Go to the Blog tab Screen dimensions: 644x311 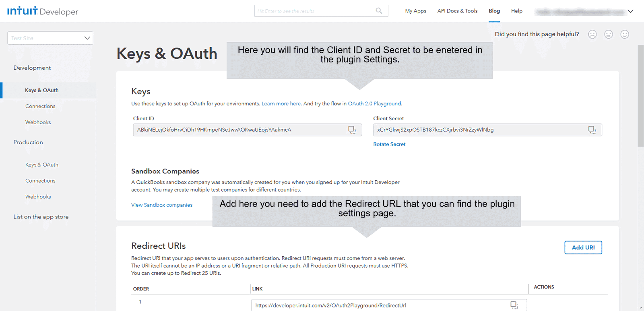494,11
